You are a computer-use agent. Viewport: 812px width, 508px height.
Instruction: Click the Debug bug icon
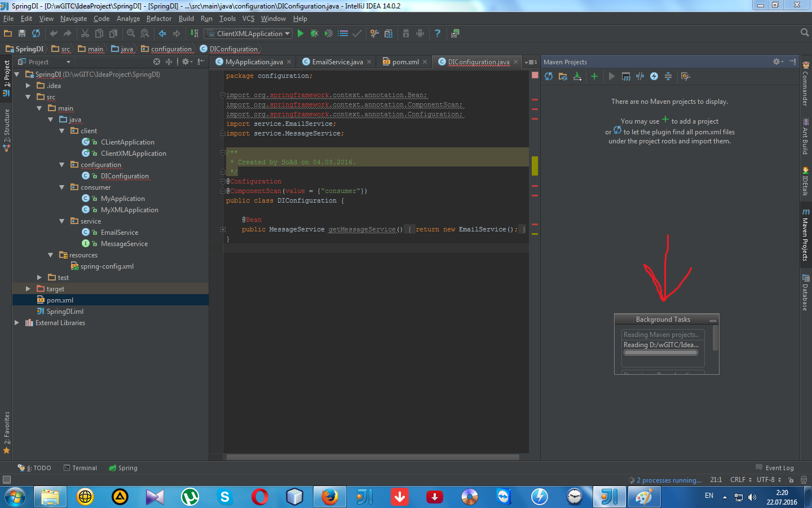click(x=315, y=33)
